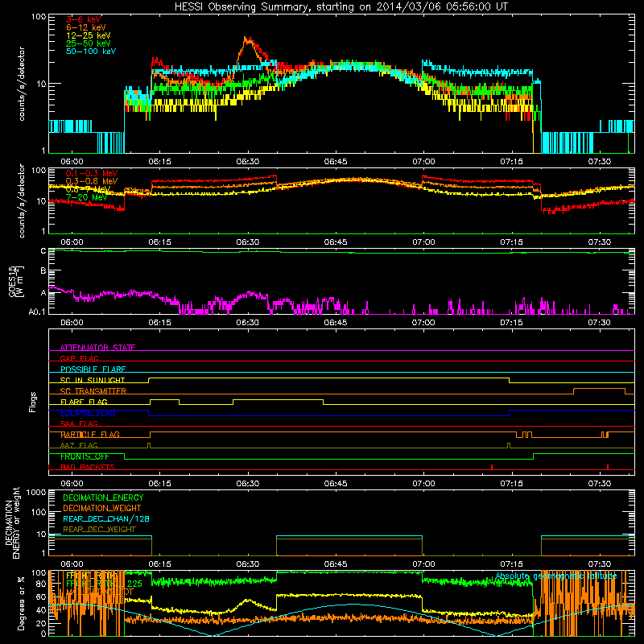Select the FRONTS_OFF flag label
The width and height of the screenshot is (644, 644).
coord(85,456)
